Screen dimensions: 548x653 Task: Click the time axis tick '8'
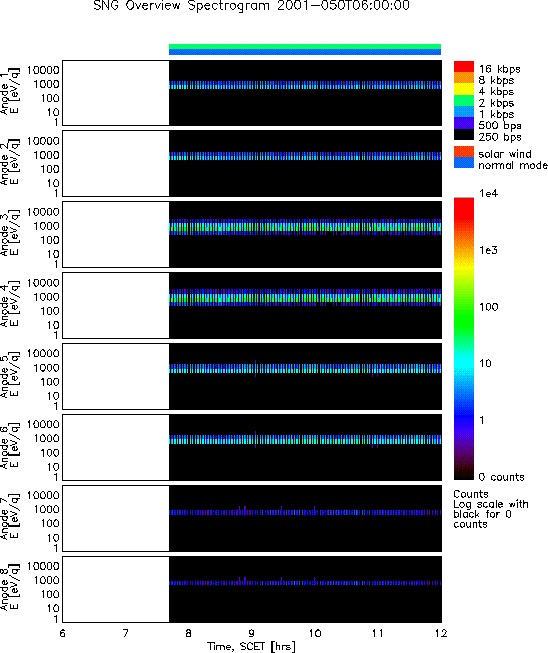(x=189, y=633)
